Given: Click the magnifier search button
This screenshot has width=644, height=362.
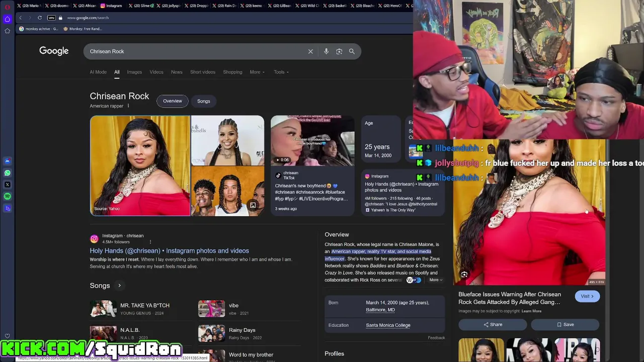Looking at the screenshot, I should coord(352,51).
